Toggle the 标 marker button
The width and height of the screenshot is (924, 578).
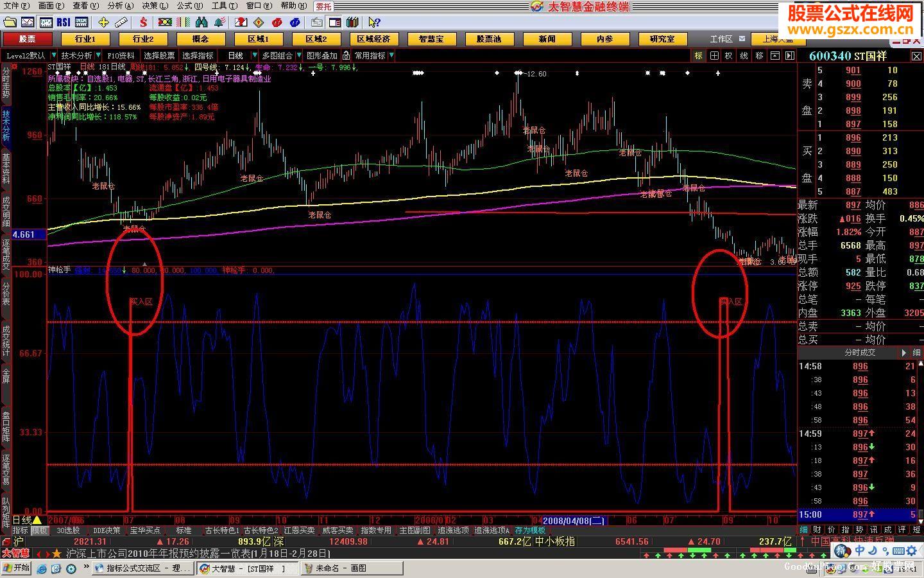pyautogui.click(x=699, y=56)
